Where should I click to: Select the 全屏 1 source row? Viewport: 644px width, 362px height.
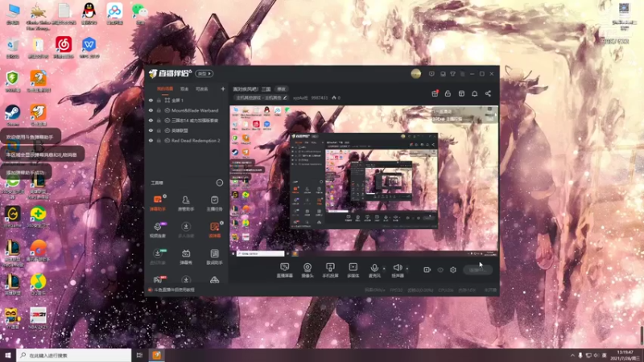tap(187, 100)
